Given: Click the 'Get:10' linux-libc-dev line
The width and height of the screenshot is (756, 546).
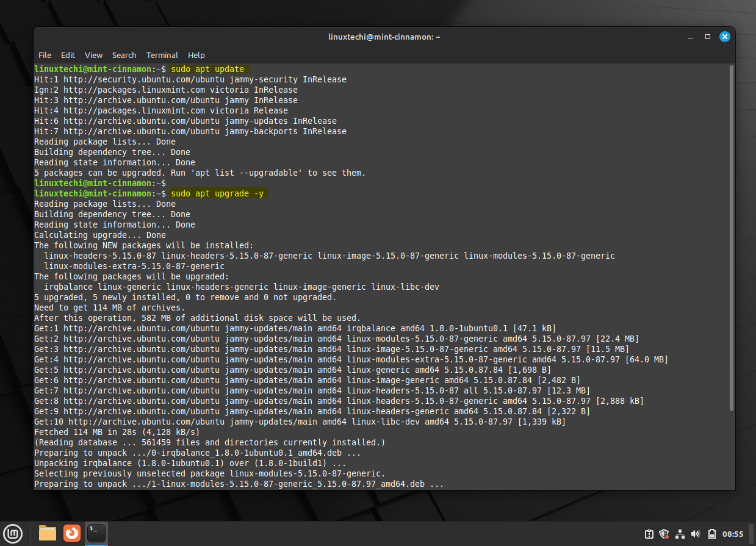Looking at the screenshot, I should [300, 422].
